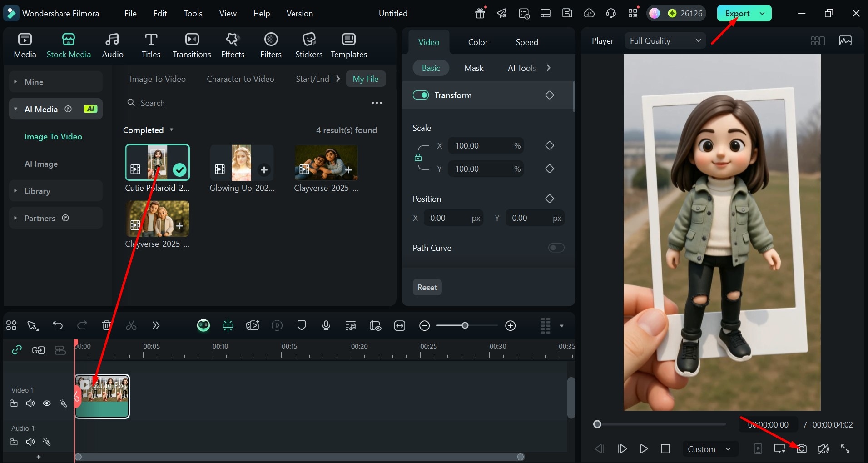Select Image To Video in sidebar
The image size is (868, 463).
point(53,136)
